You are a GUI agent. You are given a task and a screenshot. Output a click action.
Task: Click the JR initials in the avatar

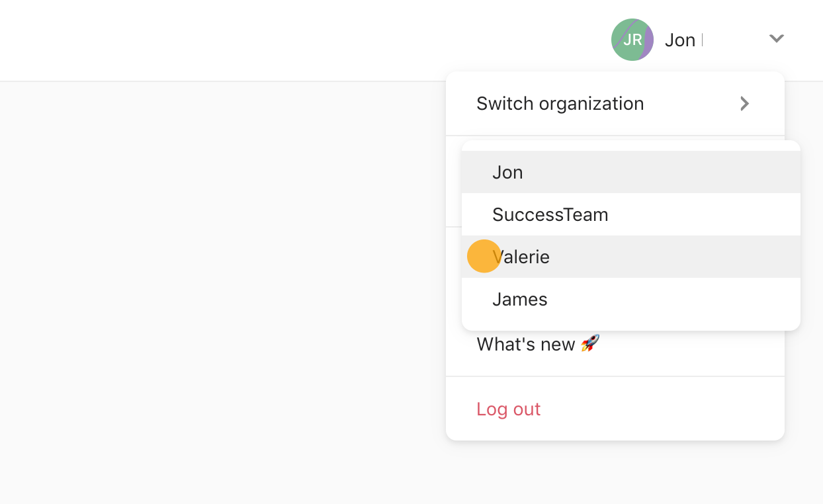(x=632, y=40)
